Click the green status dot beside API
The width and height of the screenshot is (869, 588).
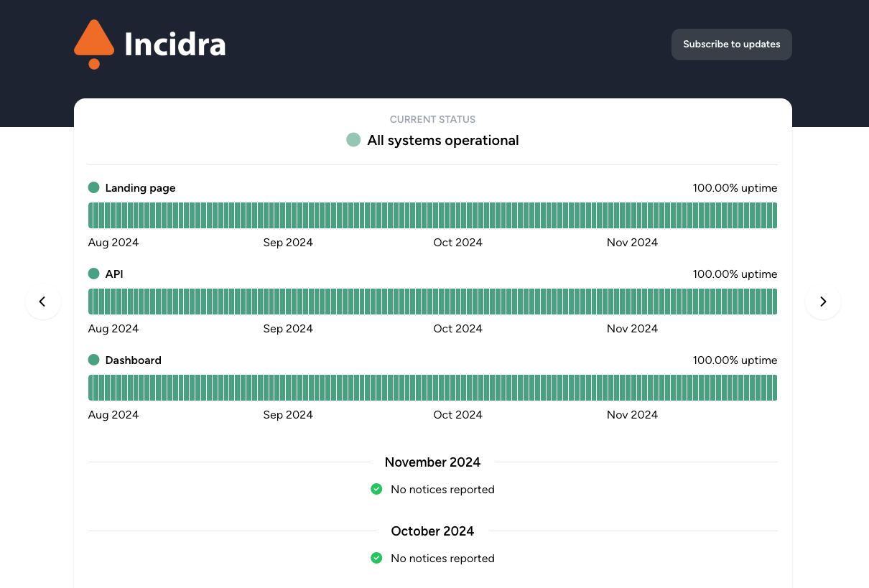pyautogui.click(x=93, y=274)
